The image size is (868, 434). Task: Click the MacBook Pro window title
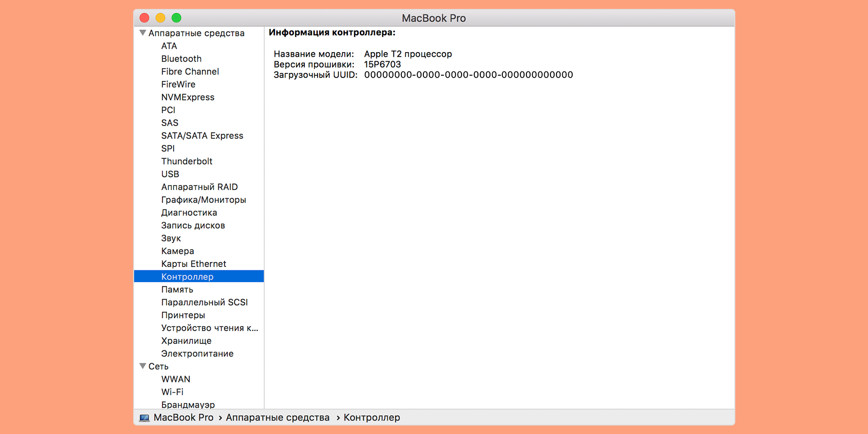click(x=434, y=18)
